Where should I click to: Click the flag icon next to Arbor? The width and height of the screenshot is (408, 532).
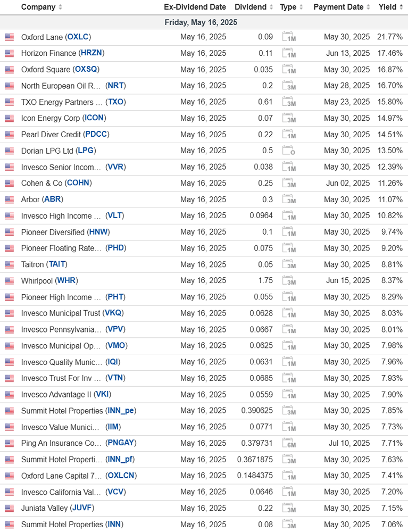[x=9, y=199]
